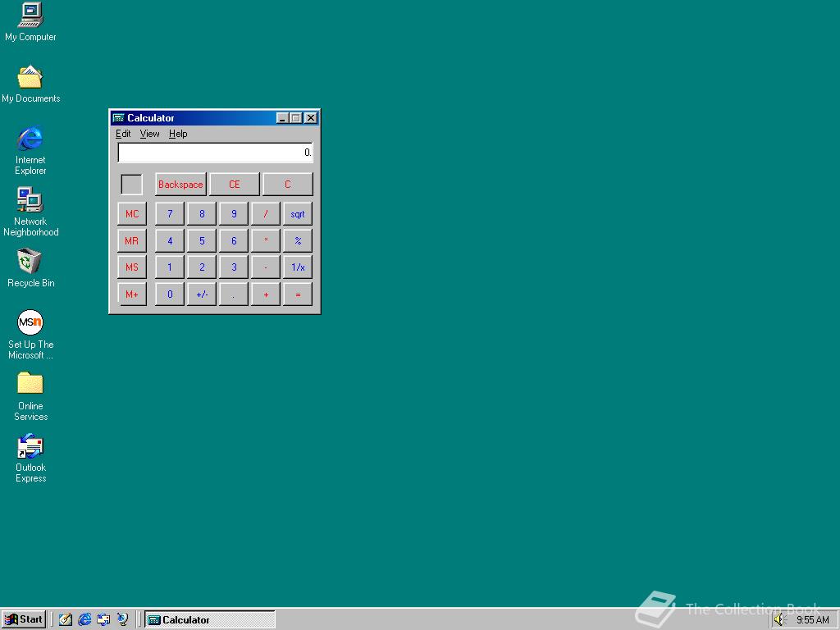Click the 2 key on the calculator
840x630 pixels.
click(202, 267)
